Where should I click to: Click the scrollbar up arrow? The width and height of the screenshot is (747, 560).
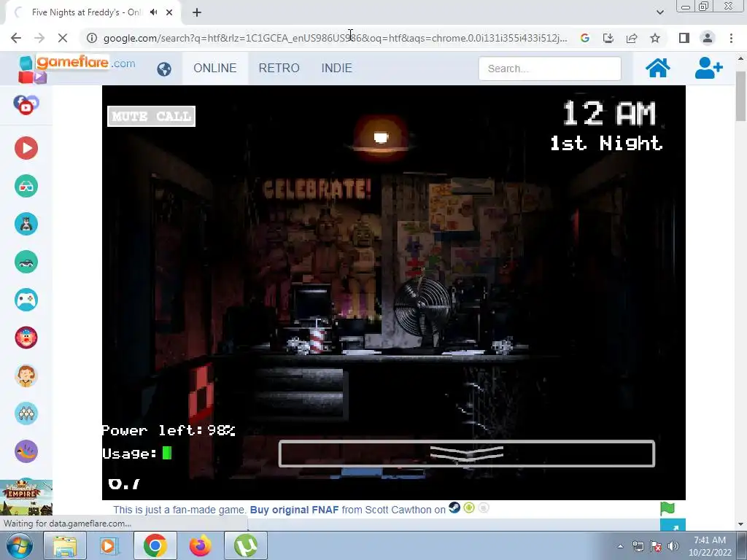coord(740,58)
